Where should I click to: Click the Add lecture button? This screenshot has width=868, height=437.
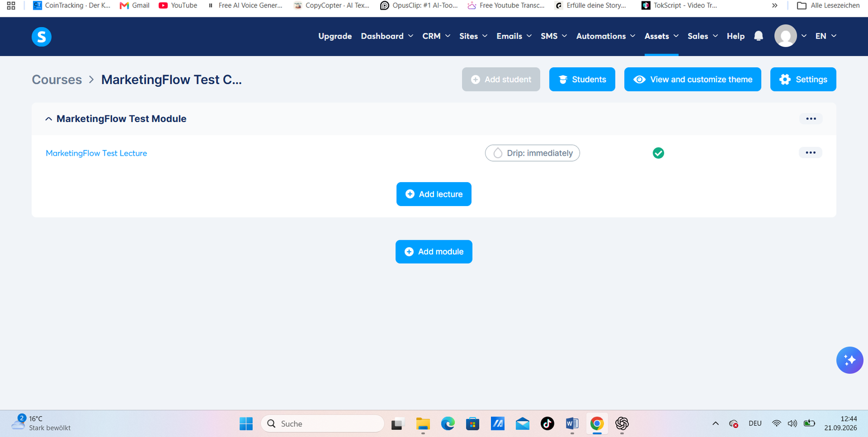434,194
